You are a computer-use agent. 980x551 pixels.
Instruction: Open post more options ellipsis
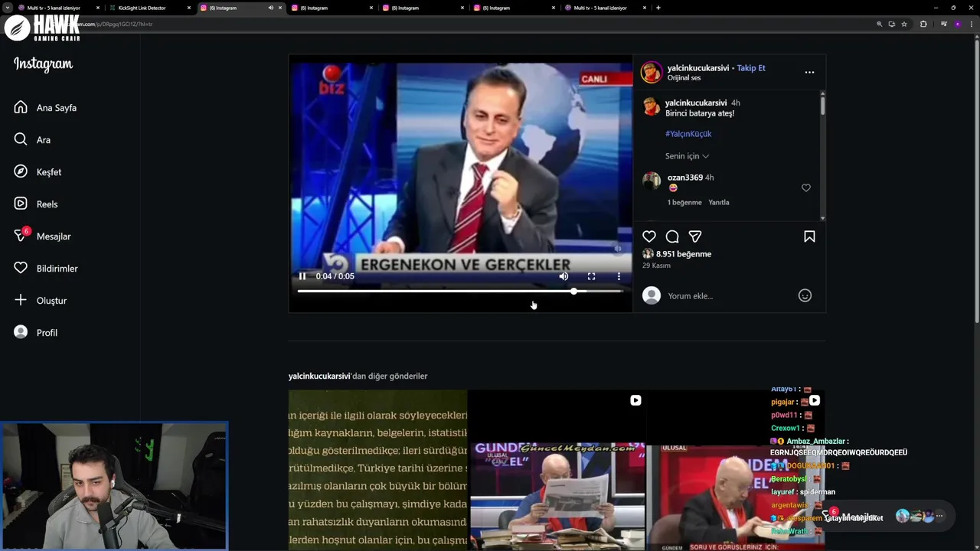(x=809, y=72)
